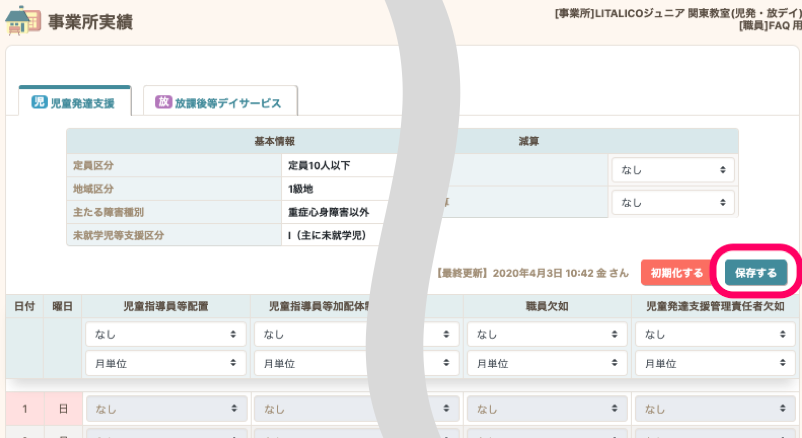
Task: Open the upper なし dropdown under 減算
Action: click(672, 170)
